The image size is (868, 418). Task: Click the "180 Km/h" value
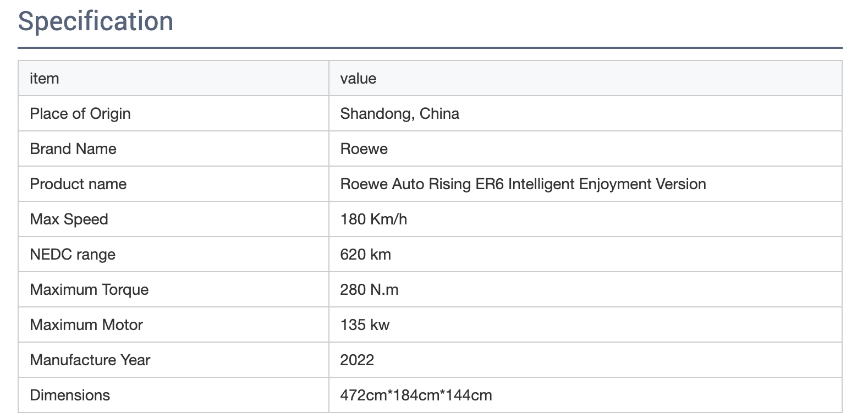[x=373, y=219]
